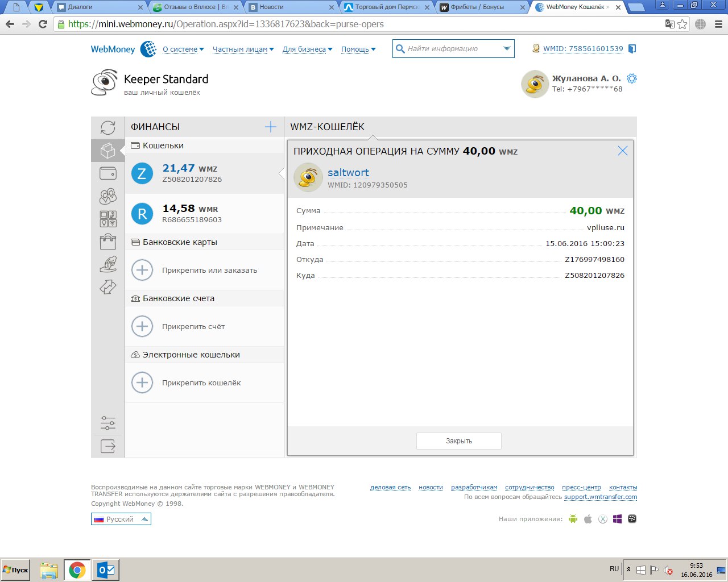Click the logout exit icon in sidebar
Viewport: 728px width, 582px height.
coord(108,446)
